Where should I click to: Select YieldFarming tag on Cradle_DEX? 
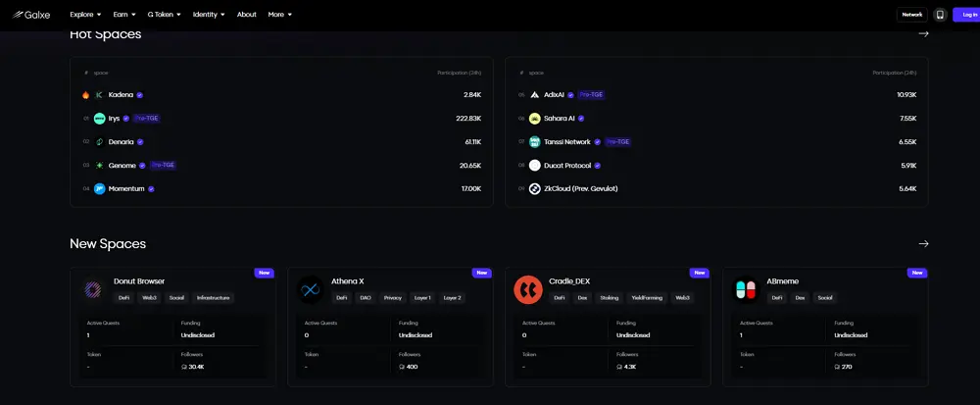click(x=646, y=298)
